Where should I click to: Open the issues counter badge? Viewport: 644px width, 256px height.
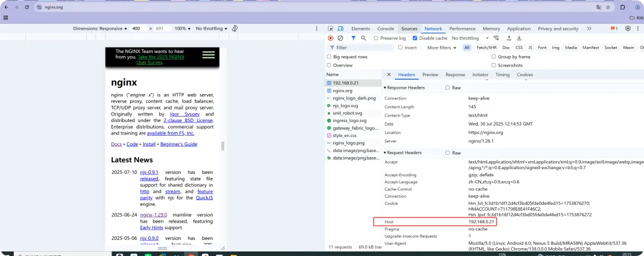click(x=614, y=29)
